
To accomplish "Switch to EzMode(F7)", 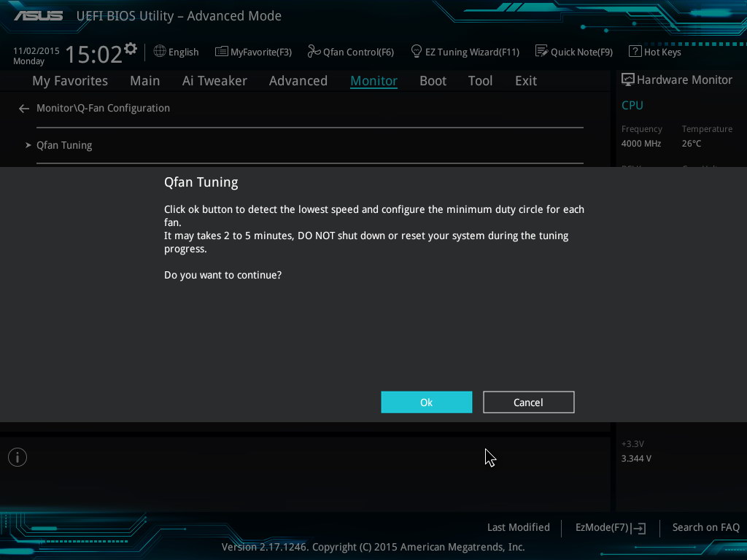I will (611, 528).
